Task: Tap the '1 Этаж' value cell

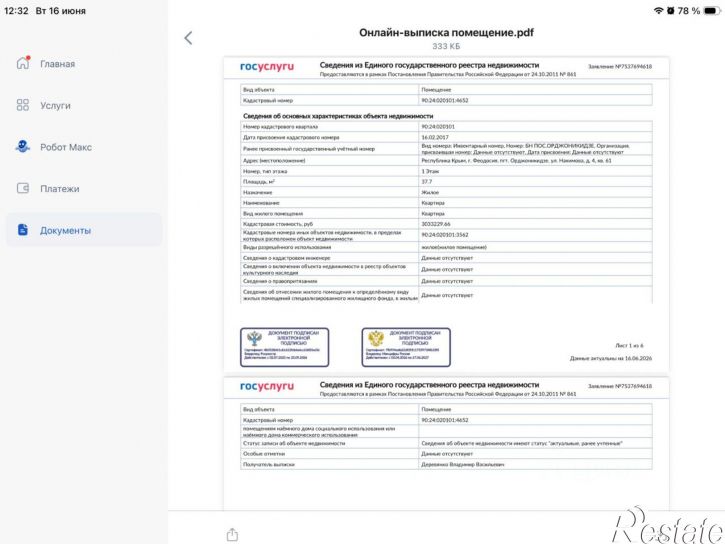Action: (535, 171)
